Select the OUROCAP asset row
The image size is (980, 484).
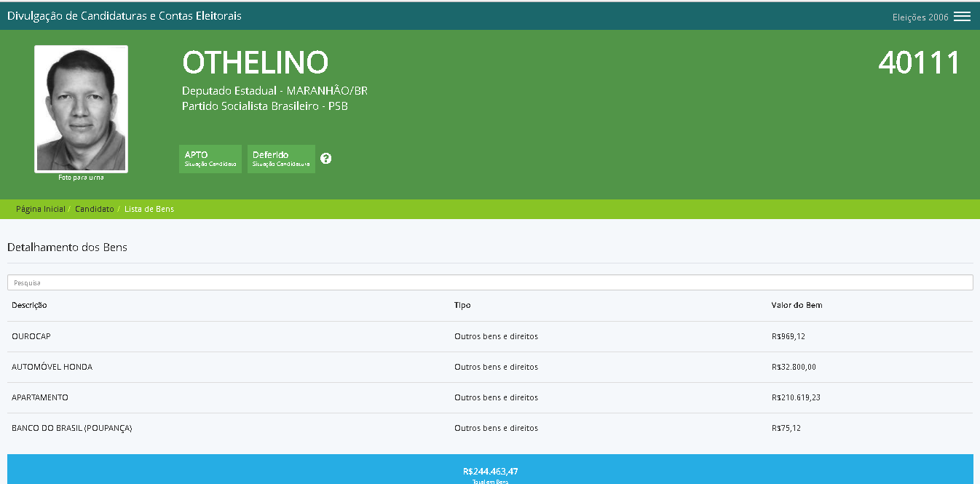coord(31,336)
